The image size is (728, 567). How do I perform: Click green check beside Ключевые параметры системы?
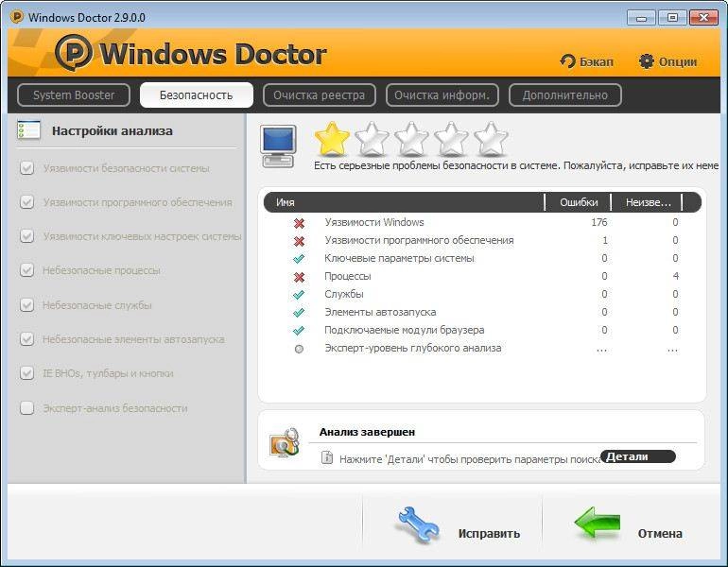pyautogui.click(x=299, y=259)
